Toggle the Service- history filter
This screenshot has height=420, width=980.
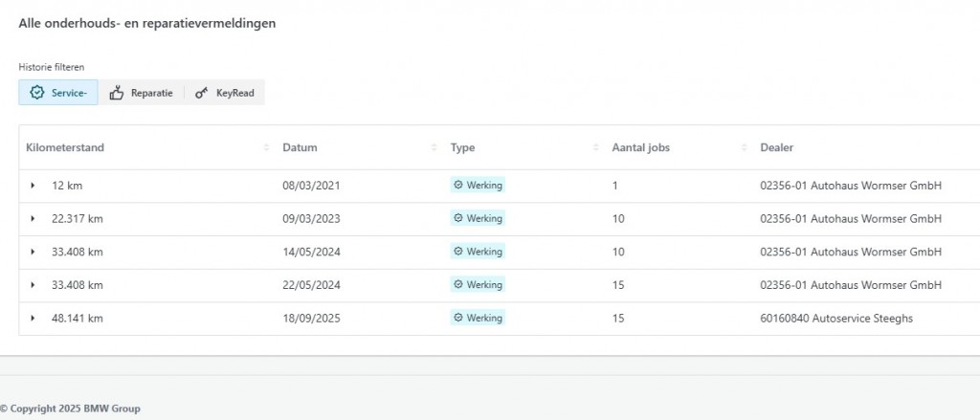tap(58, 93)
